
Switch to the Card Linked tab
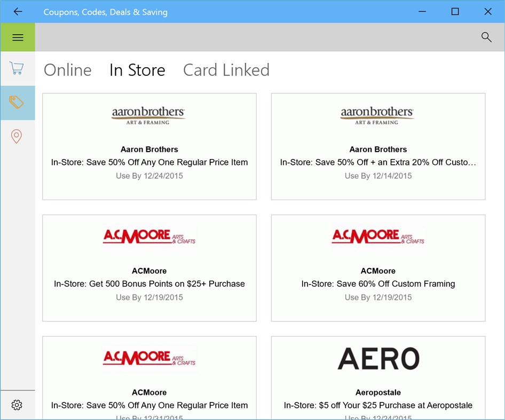coord(226,70)
